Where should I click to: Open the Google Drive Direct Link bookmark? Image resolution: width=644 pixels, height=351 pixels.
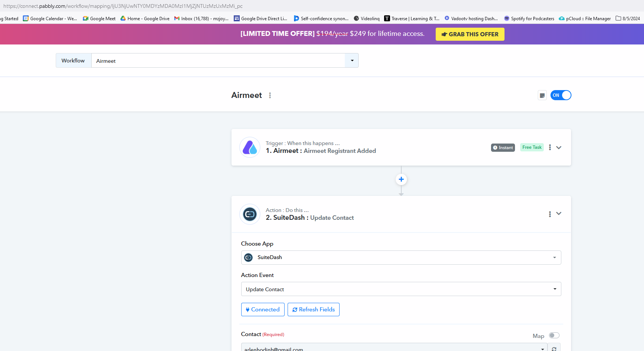[261, 18]
